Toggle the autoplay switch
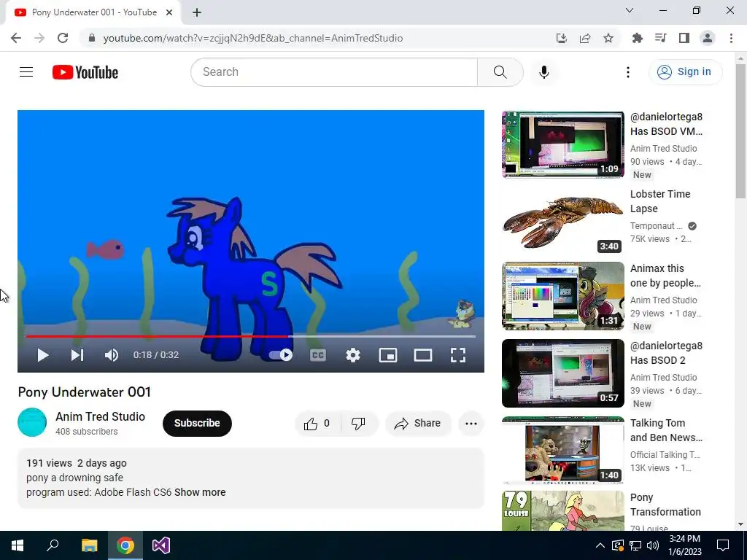The image size is (747, 560). tap(281, 355)
